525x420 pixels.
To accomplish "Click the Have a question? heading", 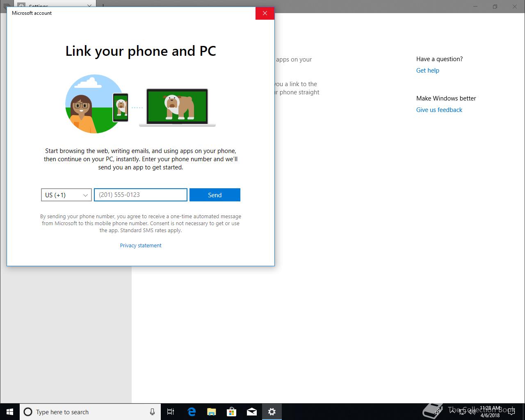I will click(439, 59).
